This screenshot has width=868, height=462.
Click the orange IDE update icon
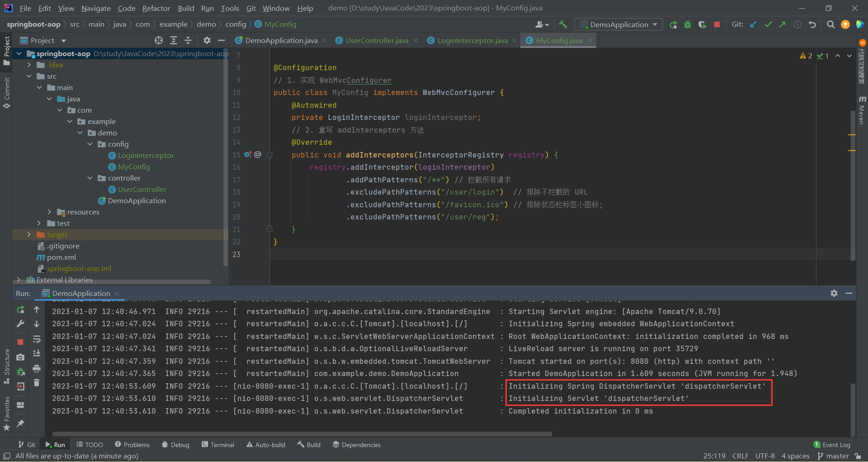pos(845,24)
